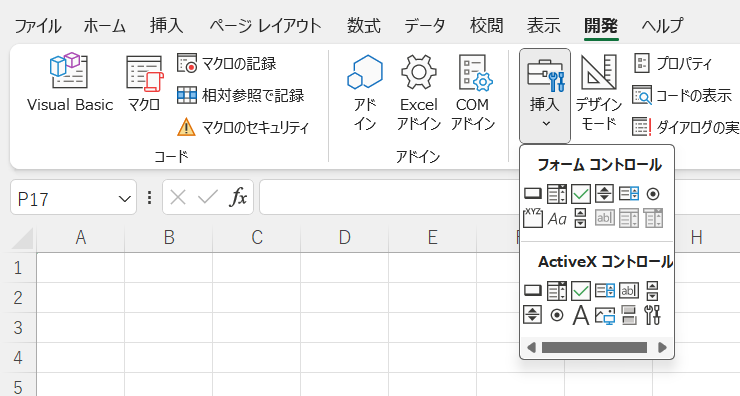This screenshot has height=396, width=740.
Task: Insert an ActiveX option button
Action: point(557,315)
